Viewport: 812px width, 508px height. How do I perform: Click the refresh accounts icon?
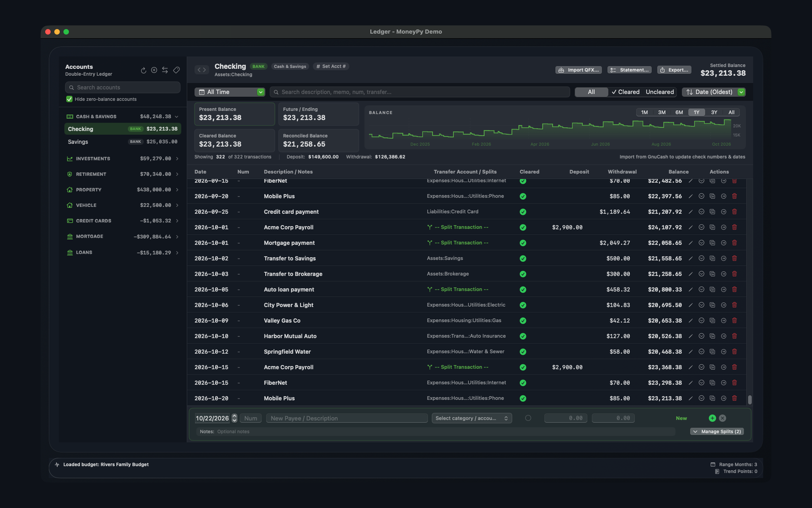144,70
